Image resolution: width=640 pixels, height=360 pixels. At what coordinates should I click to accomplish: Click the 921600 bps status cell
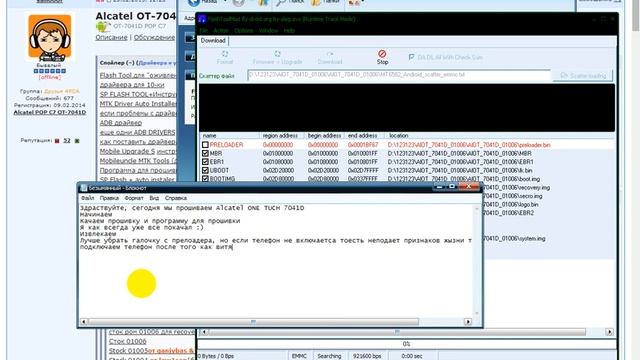[367, 356]
